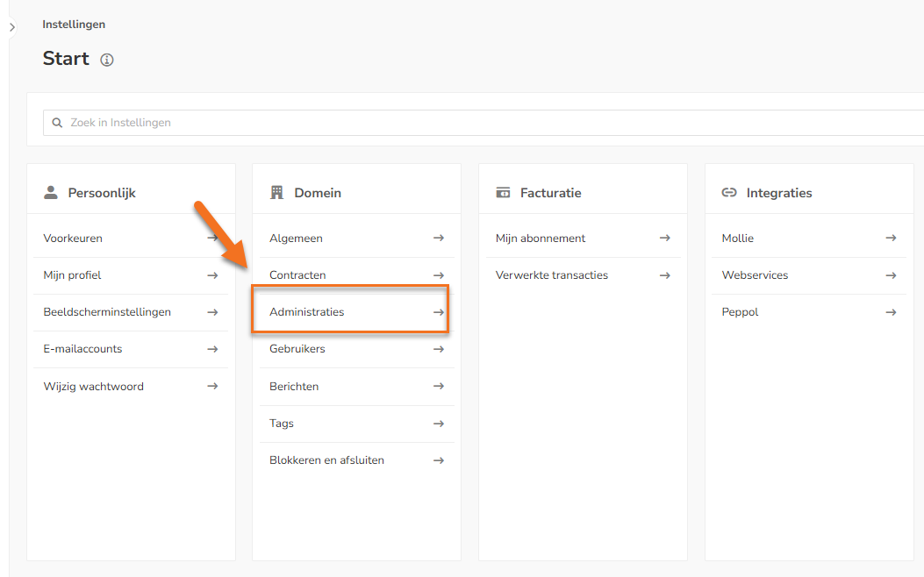The width and height of the screenshot is (924, 577).
Task: Open Peppol integration
Action: tap(809, 312)
